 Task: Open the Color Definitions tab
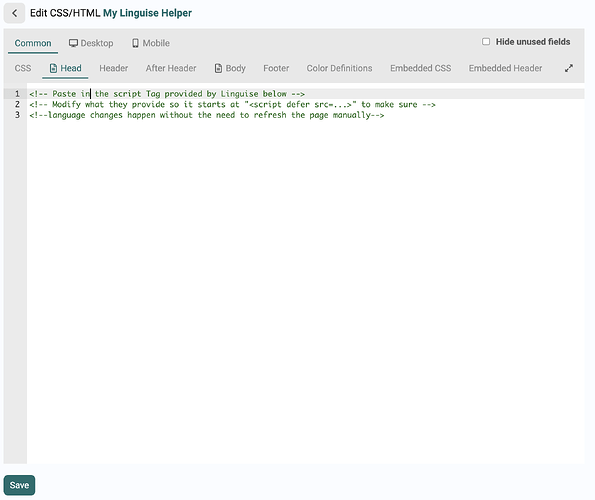click(x=340, y=68)
